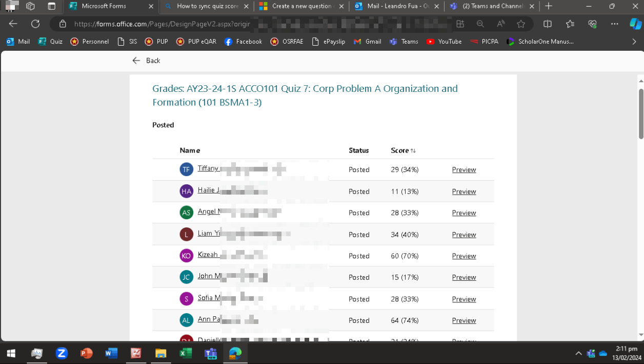This screenshot has height=364, width=644.
Task: Open the split screen icon
Action: [x=548, y=24]
